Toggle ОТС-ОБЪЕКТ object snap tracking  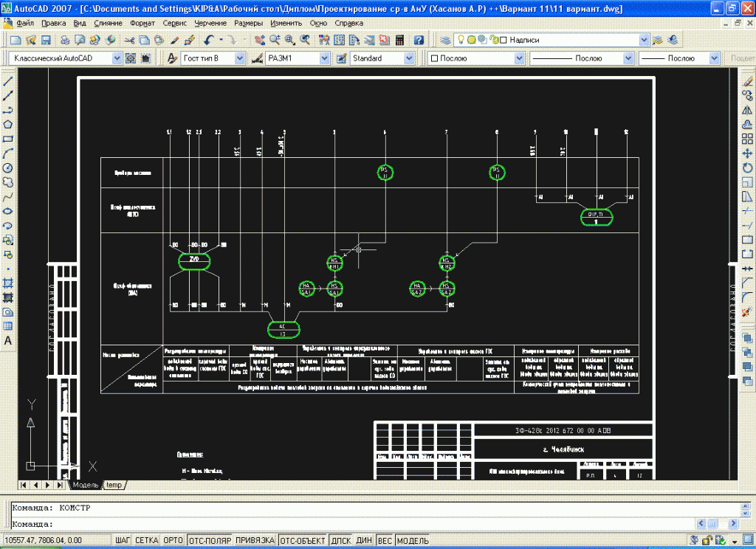point(303,541)
